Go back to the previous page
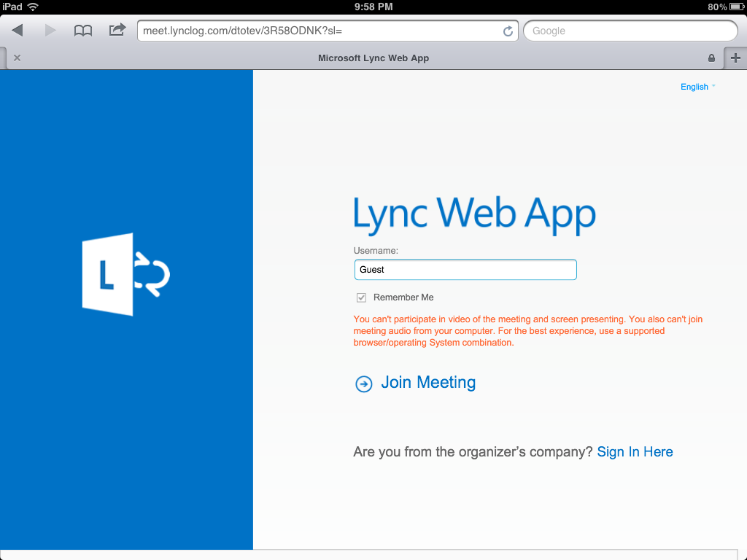Viewport: 747px width, 560px height. click(x=17, y=31)
